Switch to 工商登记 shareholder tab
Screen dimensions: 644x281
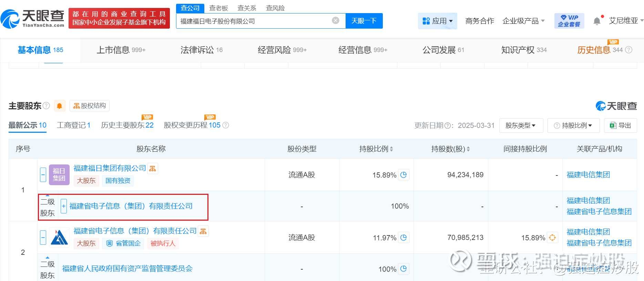pyautogui.click(x=74, y=125)
